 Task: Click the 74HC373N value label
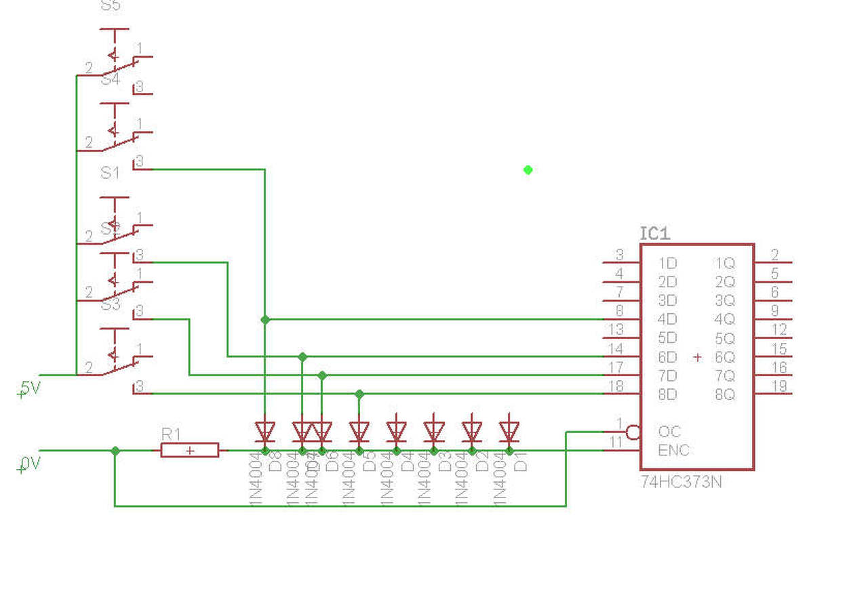pyautogui.click(x=681, y=483)
